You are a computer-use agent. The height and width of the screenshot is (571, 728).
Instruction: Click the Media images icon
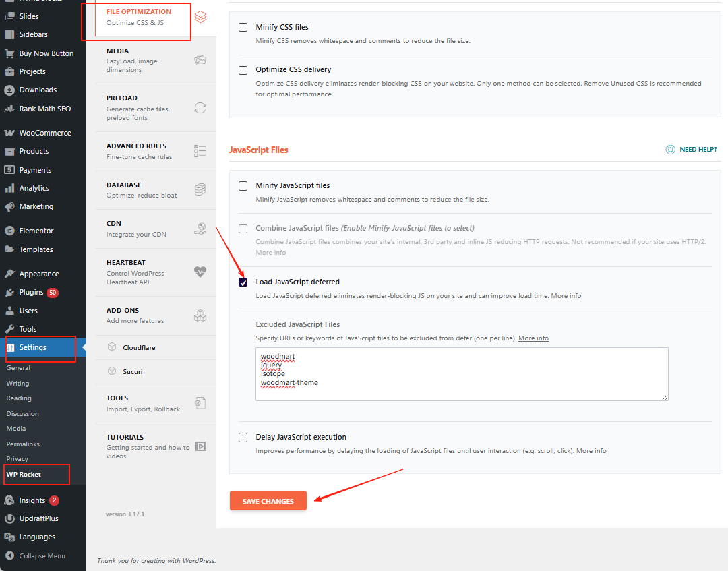pos(200,60)
